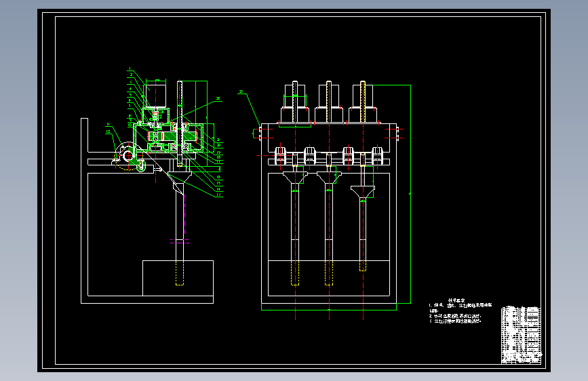The height and width of the screenshot is (381, 588).
Task: Select the bottom callout number 13
Action: [x=218, y=195]
